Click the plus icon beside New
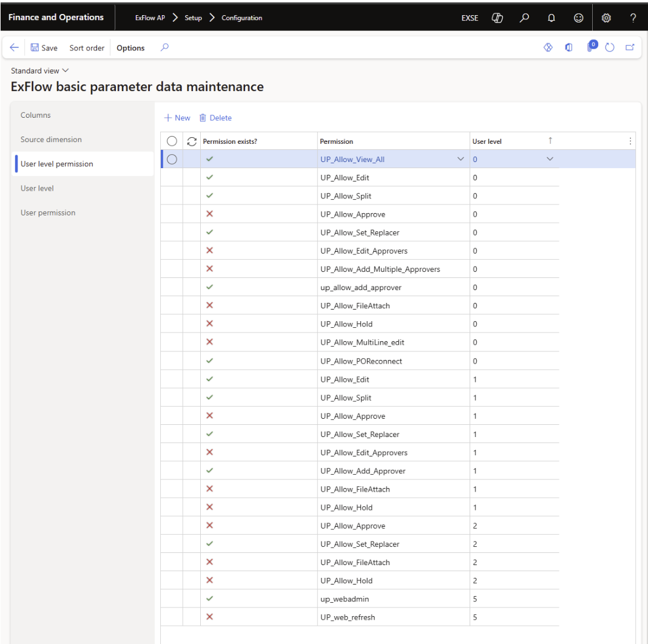The width and height of the screenshot is (648, 644). 168,118
